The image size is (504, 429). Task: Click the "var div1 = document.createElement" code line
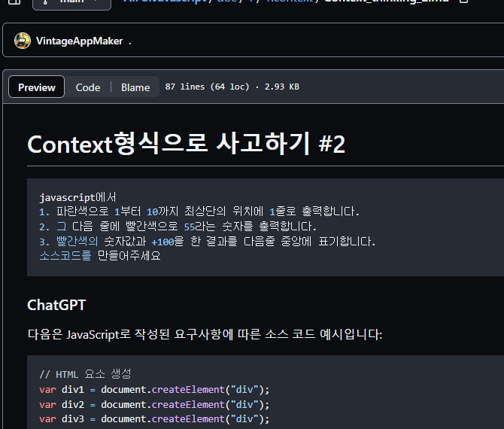tap(154, 390)
